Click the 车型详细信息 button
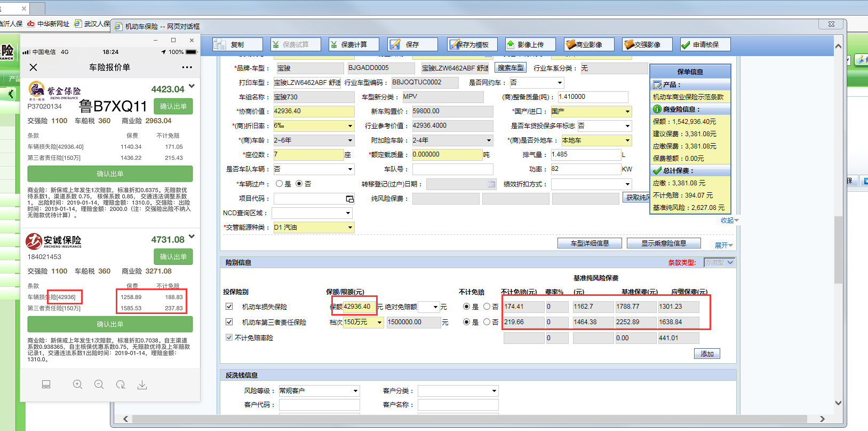 (590, 243)
